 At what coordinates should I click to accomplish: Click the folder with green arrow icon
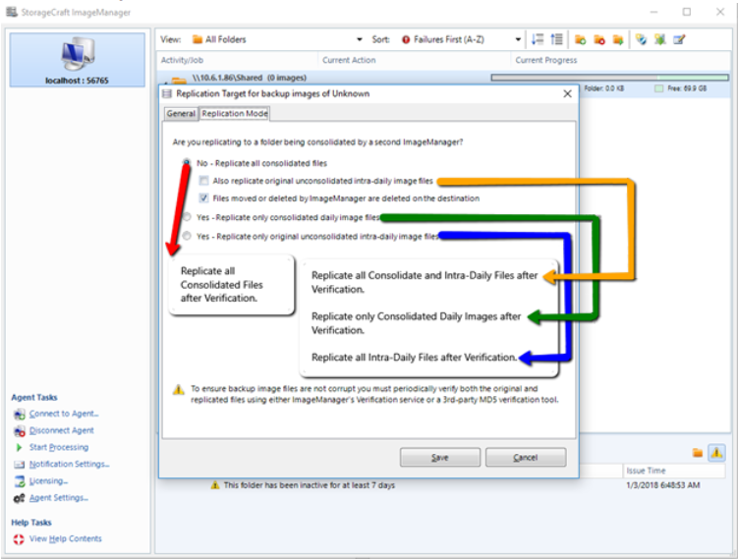(x=618, y=40)
